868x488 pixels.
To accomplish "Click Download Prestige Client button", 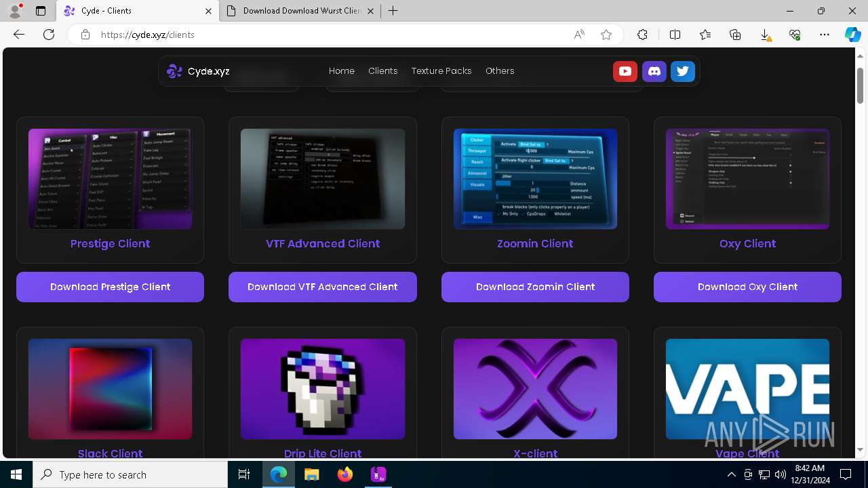I will click(110, 287).
